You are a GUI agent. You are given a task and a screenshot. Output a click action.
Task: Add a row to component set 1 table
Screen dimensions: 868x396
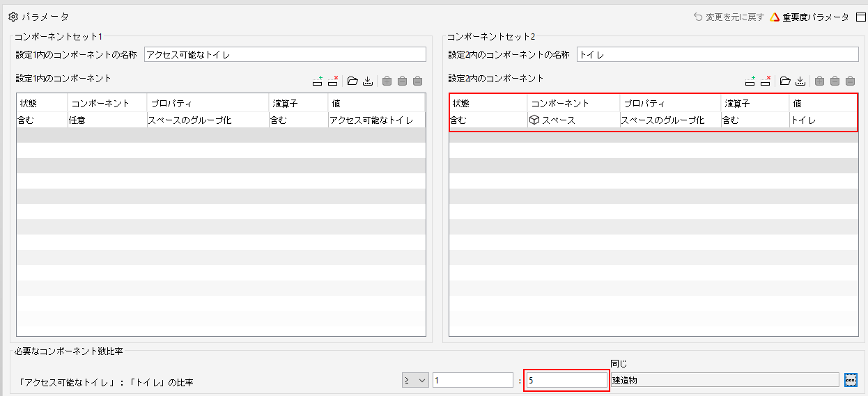[318, 81]
